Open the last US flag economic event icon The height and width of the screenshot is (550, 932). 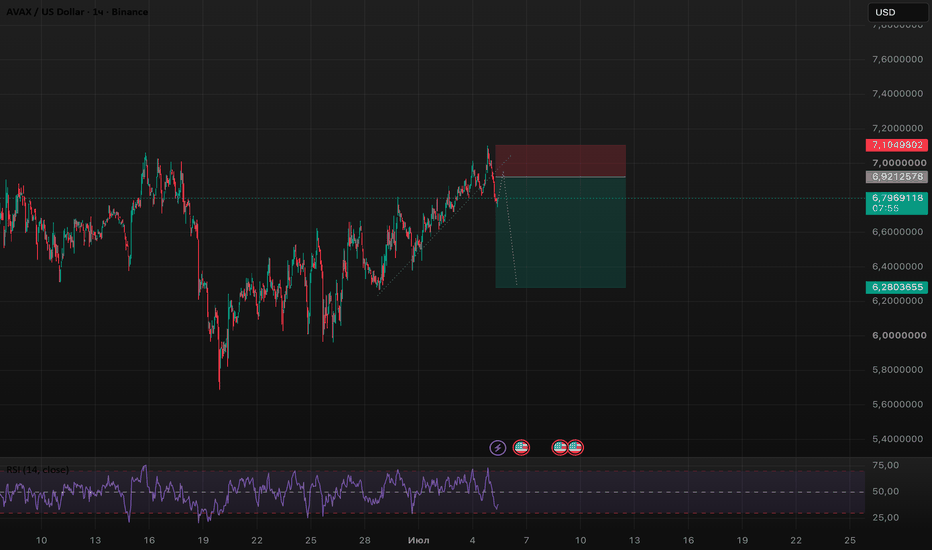[x=575, y=447]
